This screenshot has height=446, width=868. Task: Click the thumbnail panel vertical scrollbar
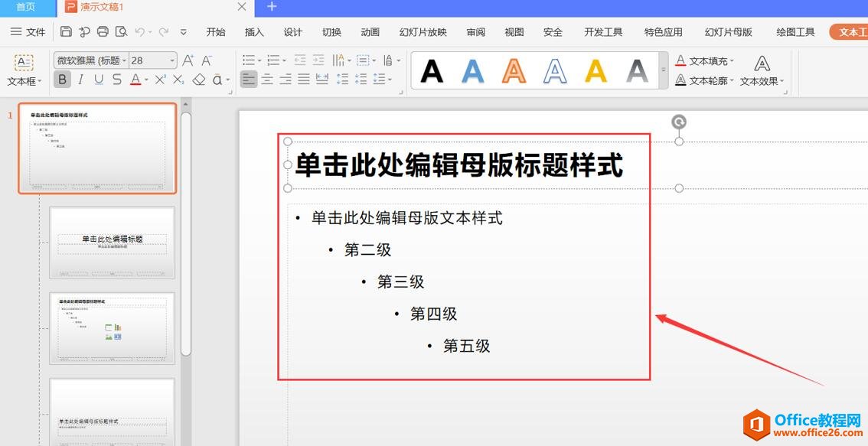click(186, 233)
